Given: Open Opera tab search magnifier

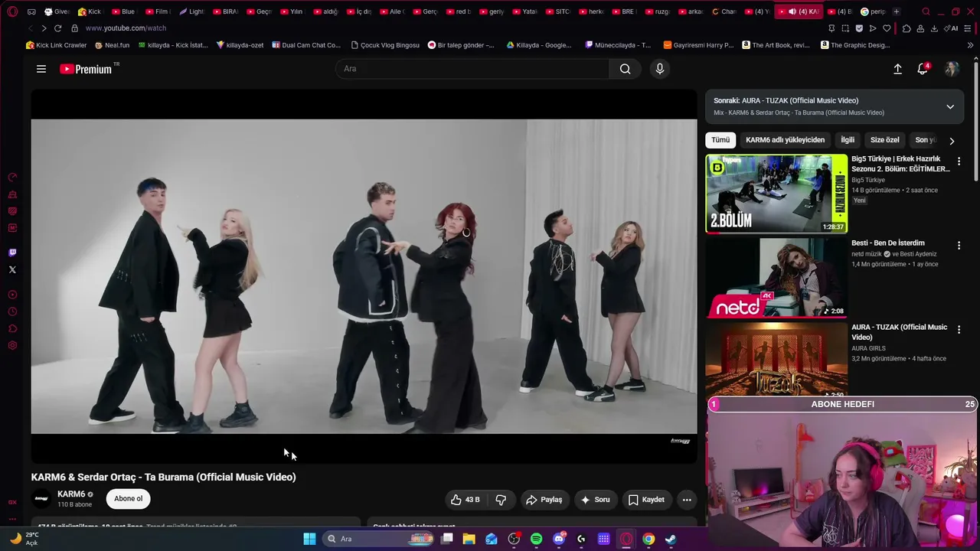Looking at the screenshot, I should point(926,11).
